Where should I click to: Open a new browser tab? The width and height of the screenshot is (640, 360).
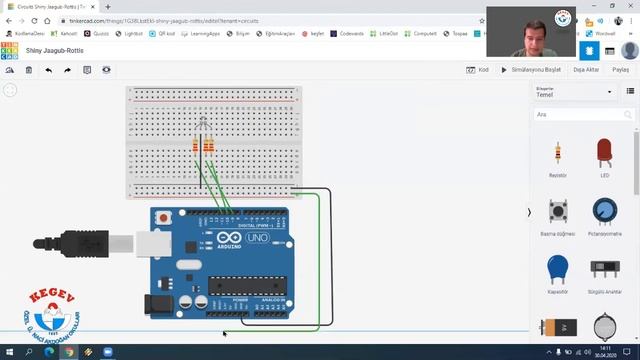[x=108, y=7]
